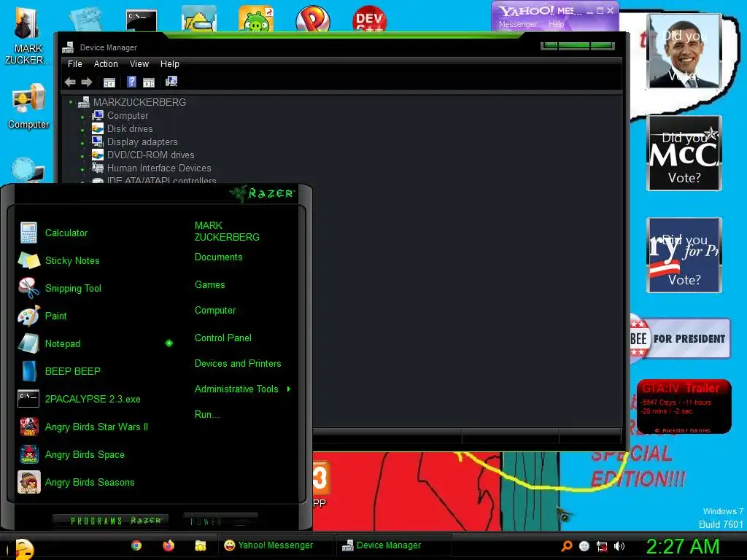The height and width of the screenshot is (560, 747).
Task: Switch to Device Manager taskbar button
Action: click(x=393, y=545)
